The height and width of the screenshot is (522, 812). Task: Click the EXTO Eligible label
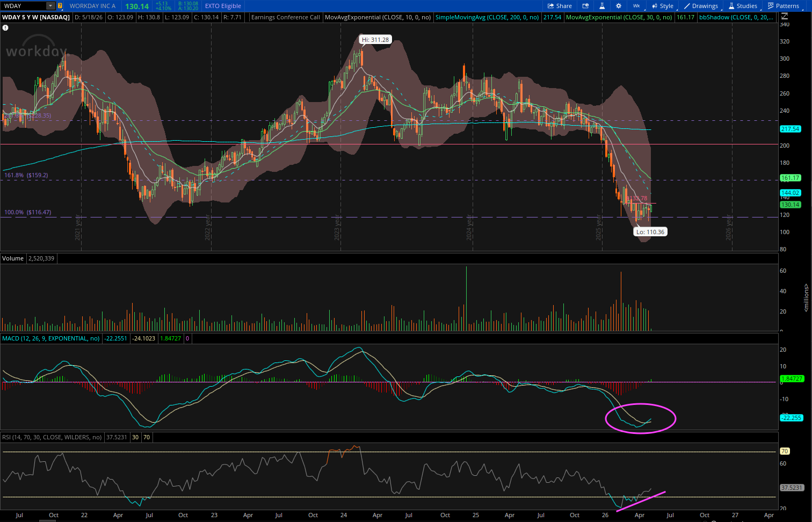click(223, 6)
